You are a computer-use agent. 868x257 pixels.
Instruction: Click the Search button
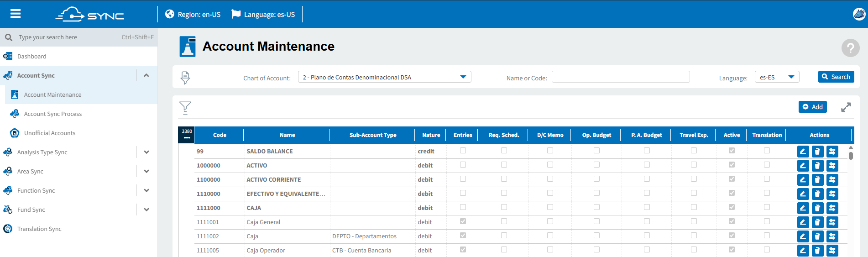click(x=836, y=77)
